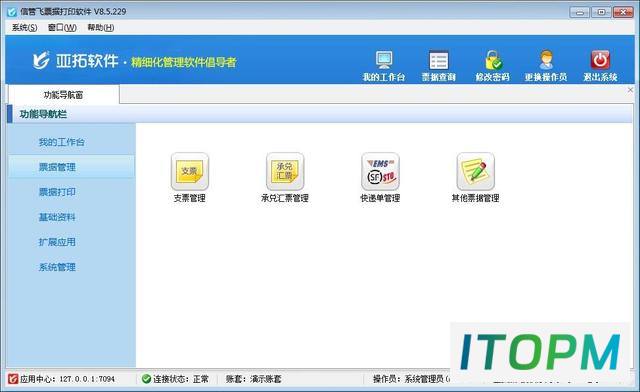Open the 承兑汇票管理 icon
The width and height of the screenshot is (640, 392).
pos(285,172)
